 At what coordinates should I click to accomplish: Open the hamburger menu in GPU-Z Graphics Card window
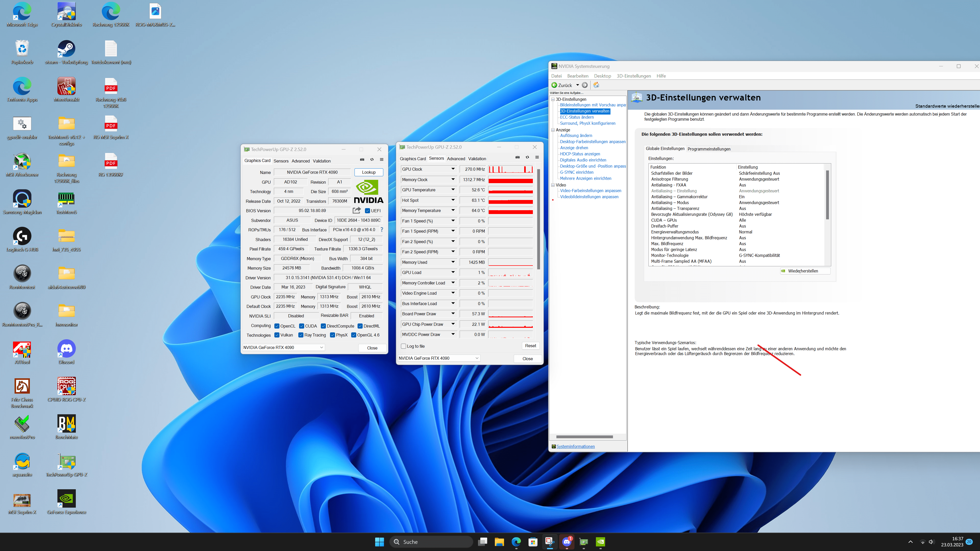pyautogui.click(x=382, y=160)
